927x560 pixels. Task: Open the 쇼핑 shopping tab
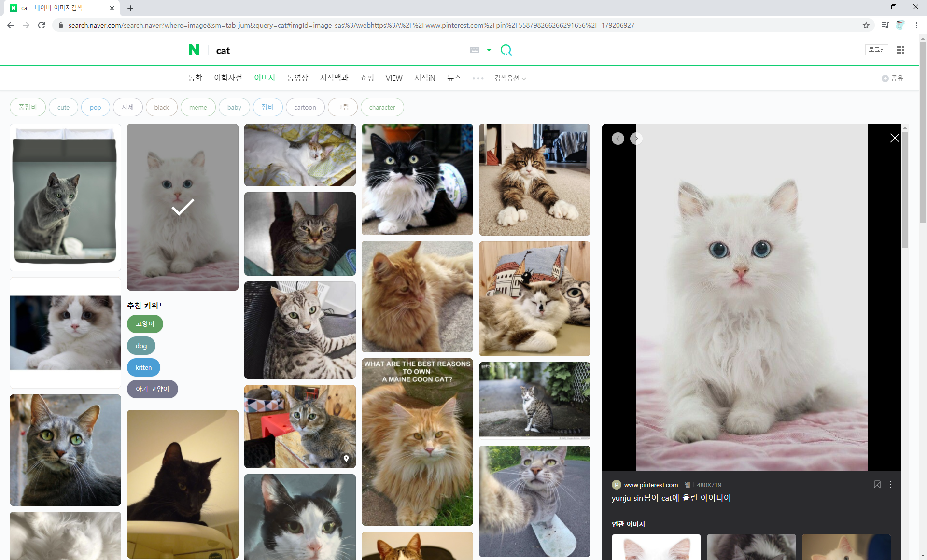(366, 78)
